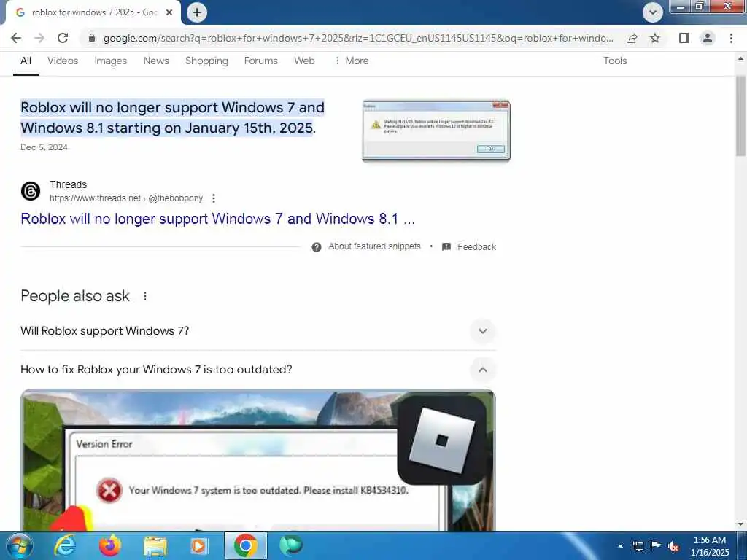Click About featured snippets link
Screen dimensions: 747x560
(374, 246)
